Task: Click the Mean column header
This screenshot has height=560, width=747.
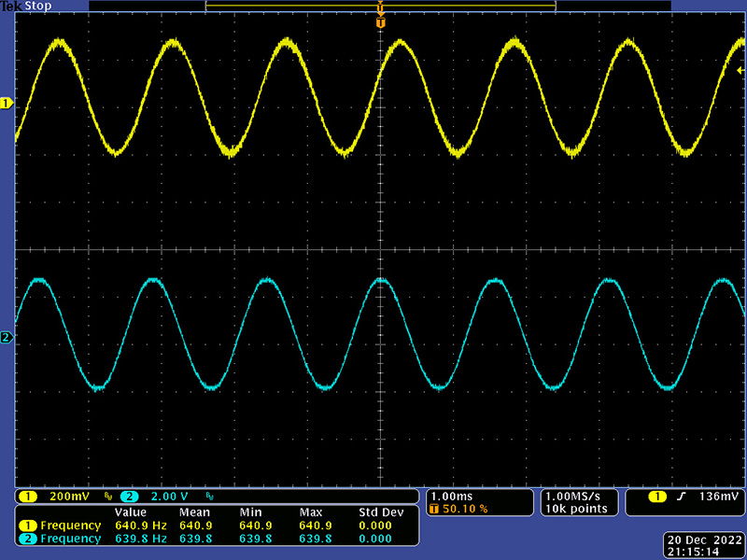Action: (x=194, y=512)
